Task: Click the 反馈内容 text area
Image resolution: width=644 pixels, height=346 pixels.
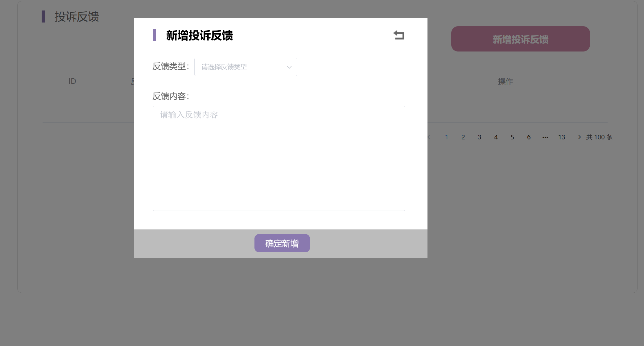Action: click(279, 159)
